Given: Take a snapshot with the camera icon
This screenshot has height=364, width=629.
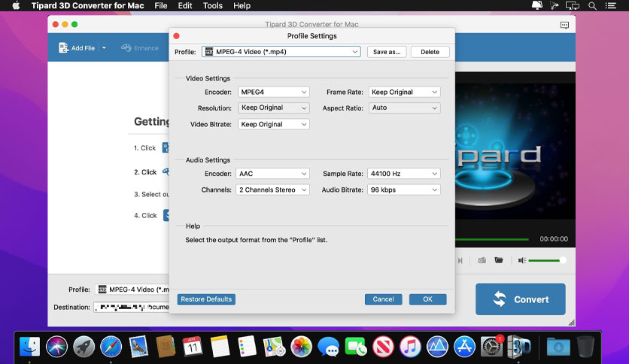Looking at the screenshot, I should (x=482, y=260).
